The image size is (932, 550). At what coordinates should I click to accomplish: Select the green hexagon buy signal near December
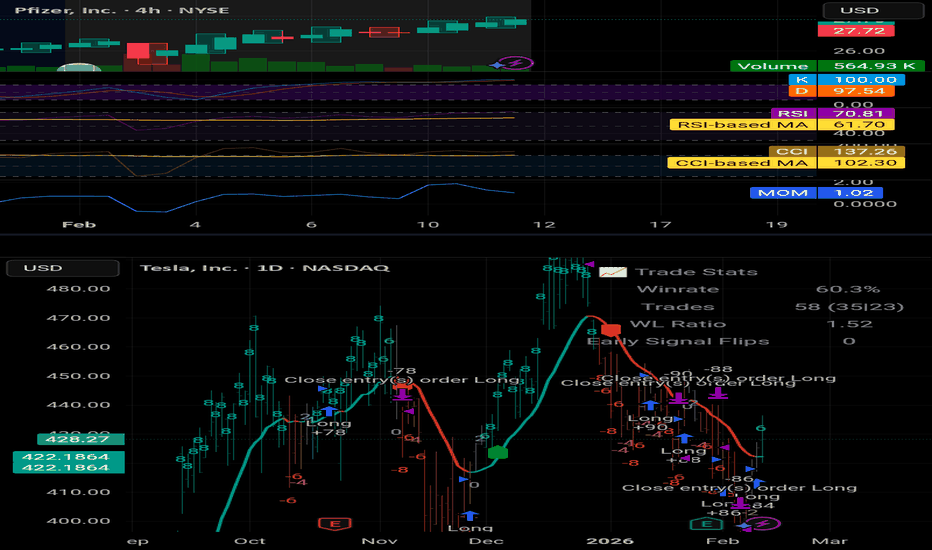tap(498, 452)
